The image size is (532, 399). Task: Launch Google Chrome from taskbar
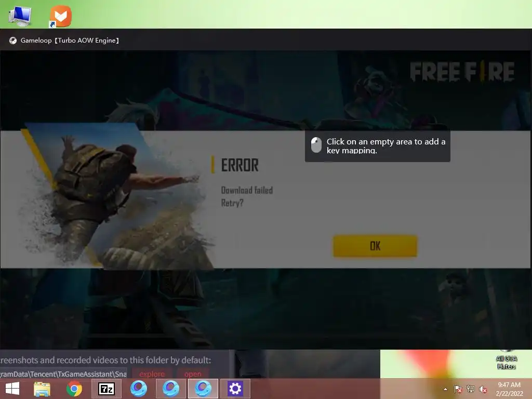click(74, 389)
